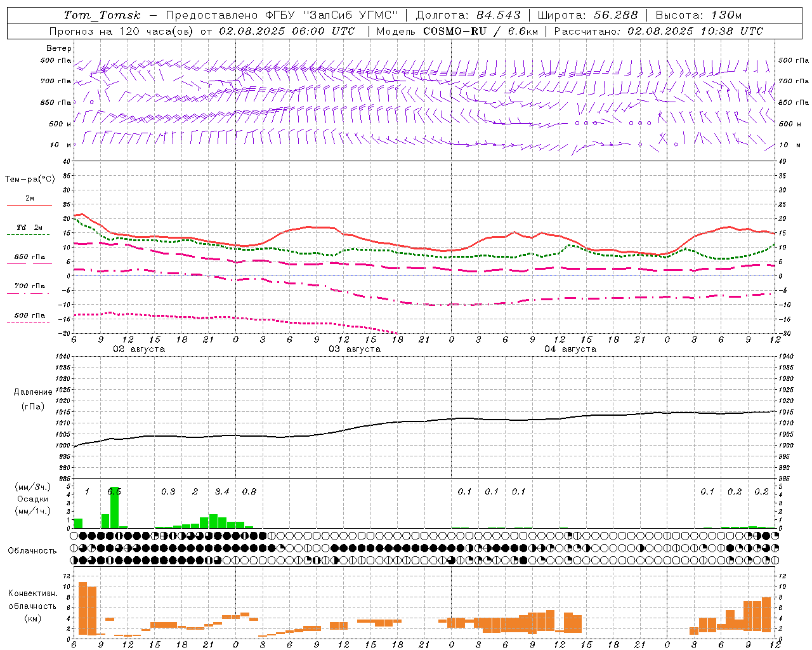Select the 'Широта: 56.288' header value
Image resolution: width=812 pixels, height=650 pixels.
[587, 15]
